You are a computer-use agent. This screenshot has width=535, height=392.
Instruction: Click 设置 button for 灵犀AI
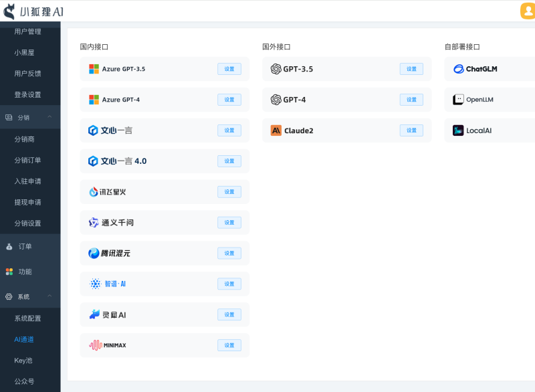tap(229, 314)
